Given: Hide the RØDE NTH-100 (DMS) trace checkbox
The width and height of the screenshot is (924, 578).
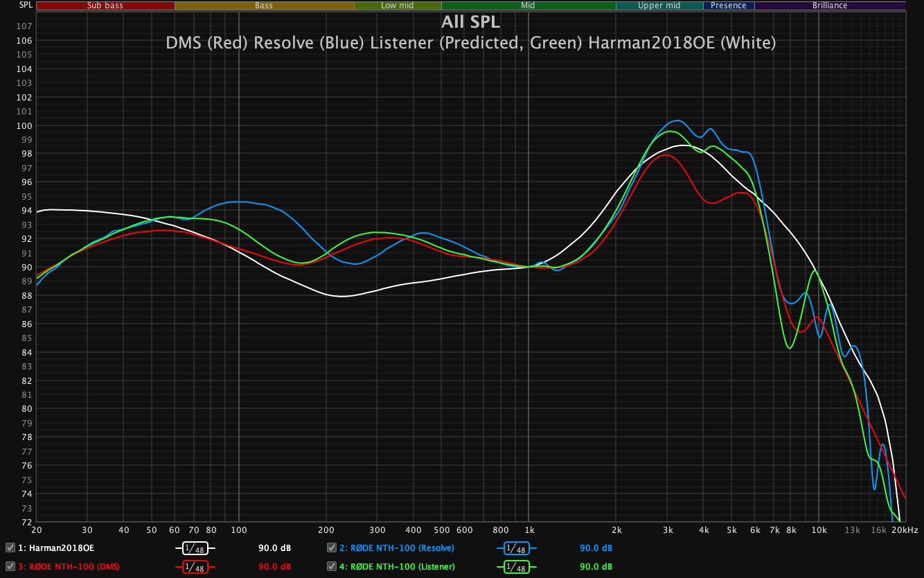Looking at the screenshot, I should (10, 567).
